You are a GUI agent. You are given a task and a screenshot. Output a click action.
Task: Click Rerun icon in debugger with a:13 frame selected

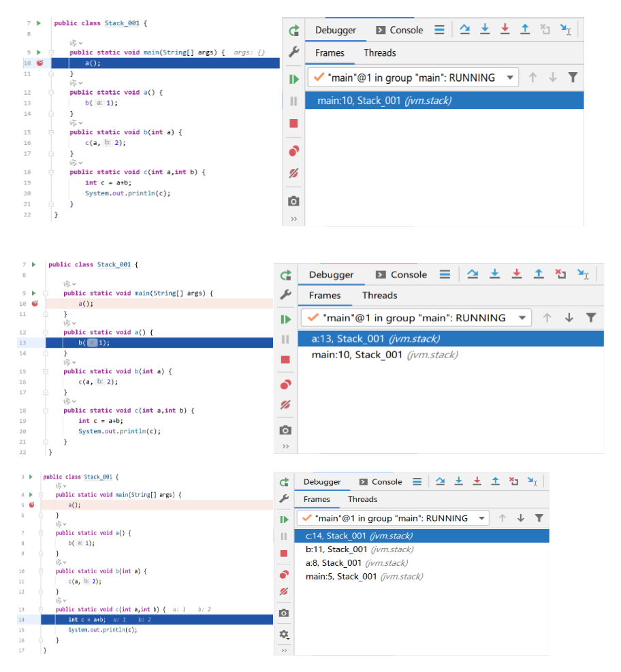(x=286, y=274)
